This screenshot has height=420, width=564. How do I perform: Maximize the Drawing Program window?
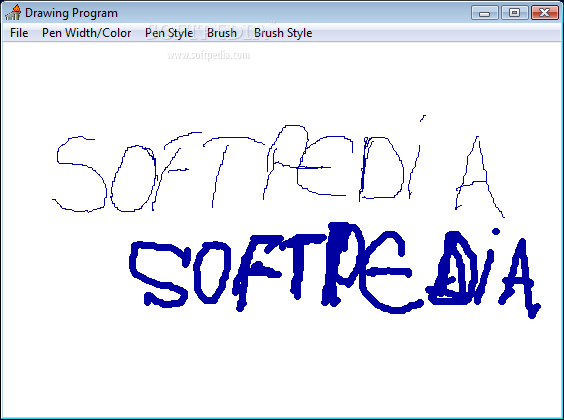pos(515,13)
